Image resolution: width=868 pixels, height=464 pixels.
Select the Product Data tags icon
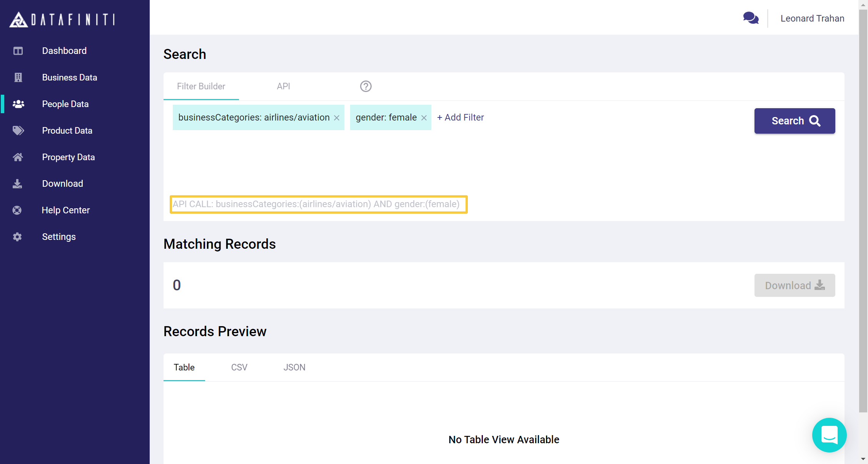tap(18, 131)
